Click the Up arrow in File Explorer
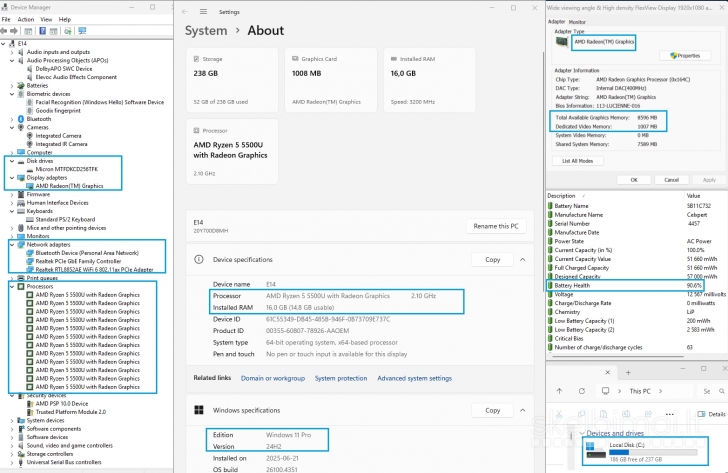The image size is (728, 473). (559, 391)
